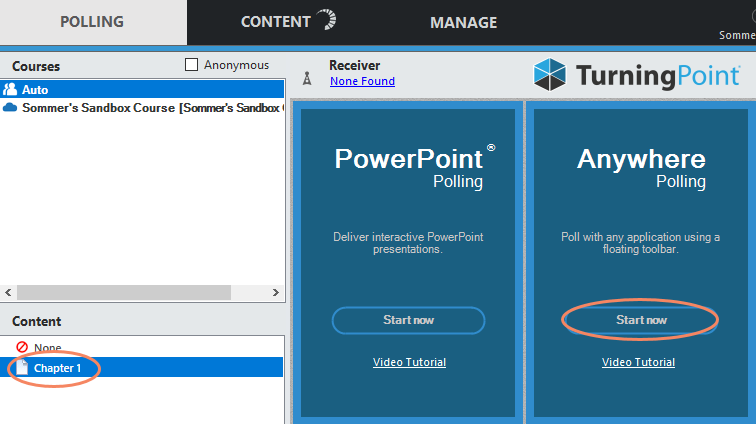Click the cloud icon beside Sommer's Sandbox Course
756x424 pixels.
pyautogui.click(x=10, y=108)
